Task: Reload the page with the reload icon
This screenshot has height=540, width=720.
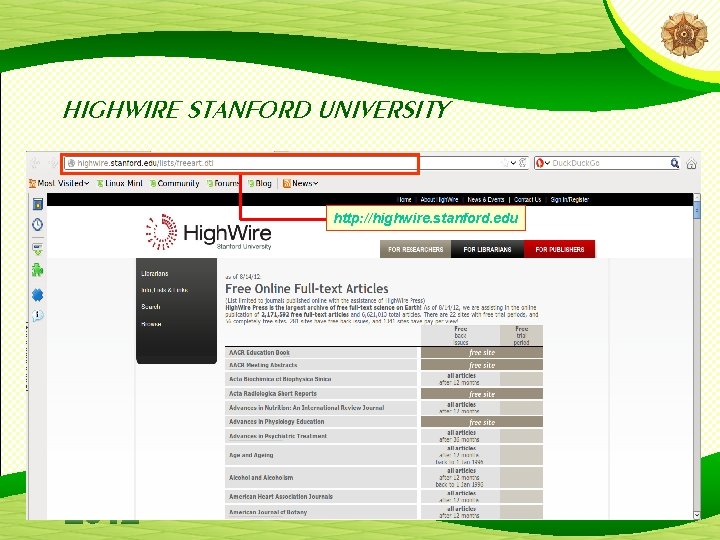Action: tap(523, 163)
